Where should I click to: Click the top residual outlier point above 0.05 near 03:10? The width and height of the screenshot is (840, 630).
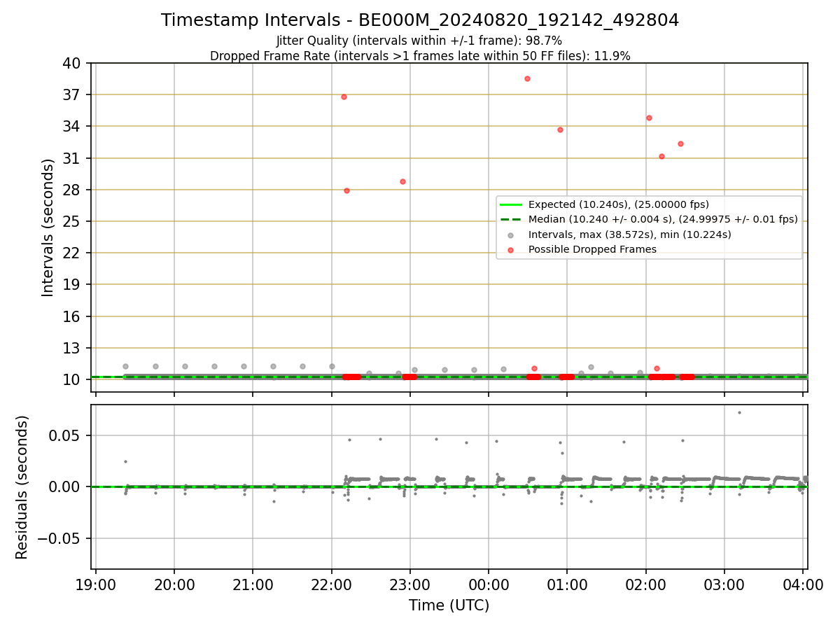(x=739, y=412)
